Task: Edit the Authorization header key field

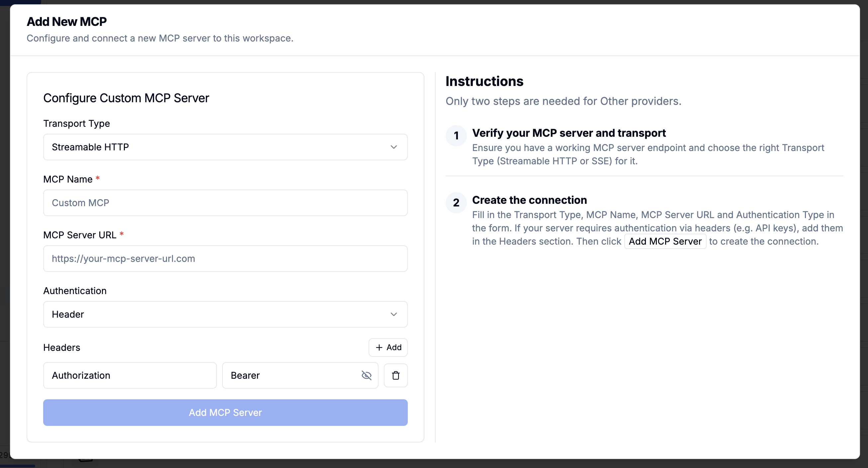Action: tap(130, 375)
